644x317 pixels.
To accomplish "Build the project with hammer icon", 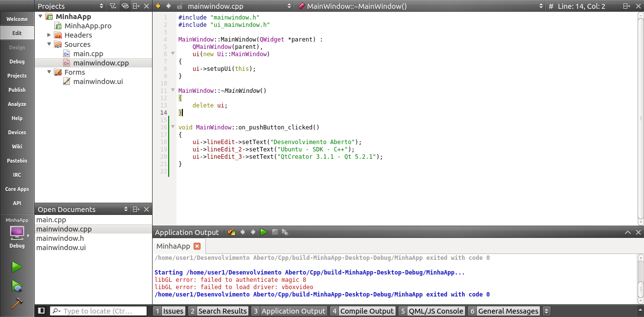I will [17, 303].
